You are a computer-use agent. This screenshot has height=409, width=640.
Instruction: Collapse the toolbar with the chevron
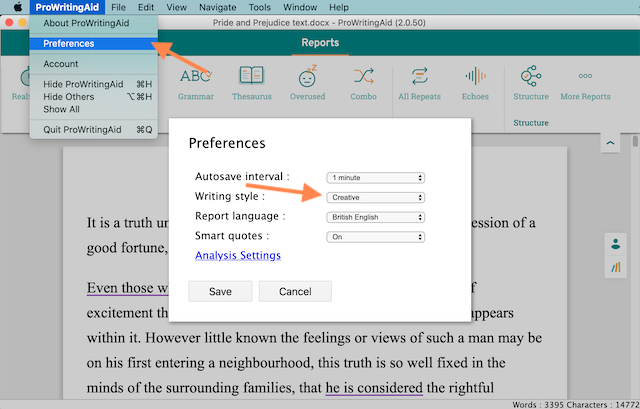pos(610,143)
